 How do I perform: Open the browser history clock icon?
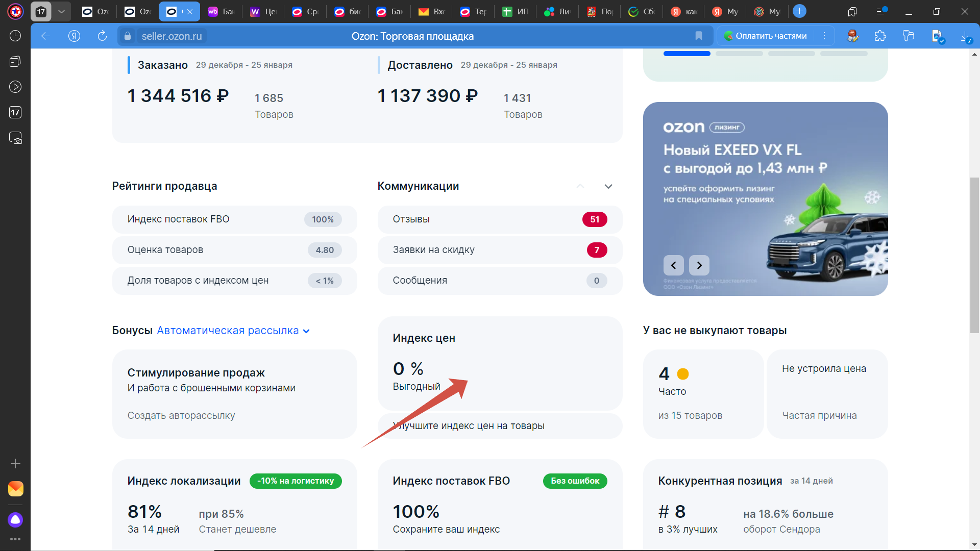pyautogui.click(x=15, y=36)
